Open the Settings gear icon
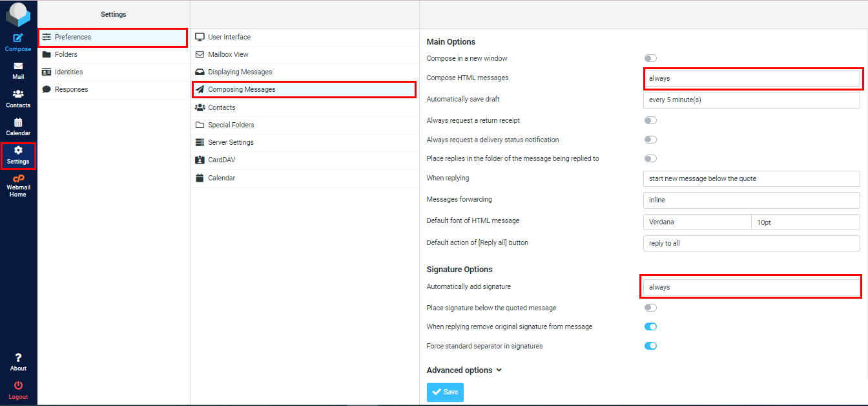The height and width of the screenshot is (406, 868). (x=18, y=151)
